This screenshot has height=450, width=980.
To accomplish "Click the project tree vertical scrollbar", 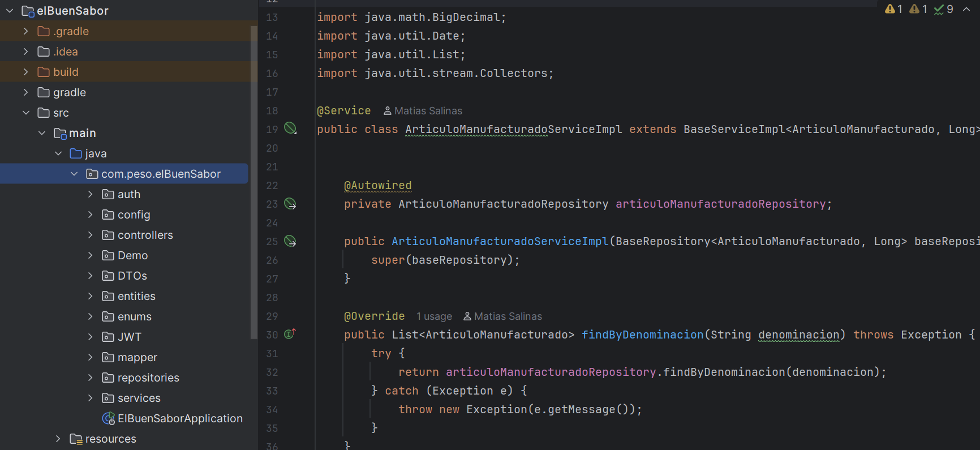I will click(253, 181).
